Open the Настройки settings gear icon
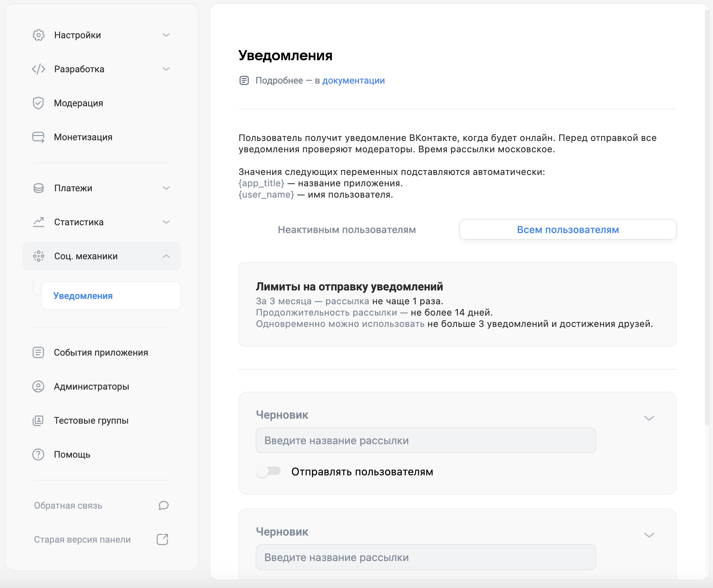Image resolution: width=713 pixels, height=588 pixels. click(x=39, y=35)
